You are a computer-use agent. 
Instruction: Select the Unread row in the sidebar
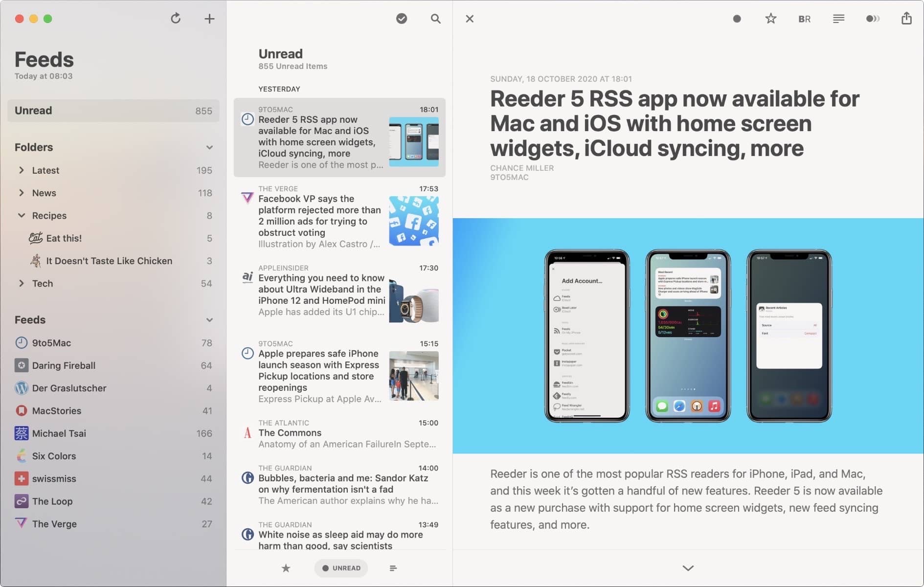pyautogui.click(x=113, y=111)
